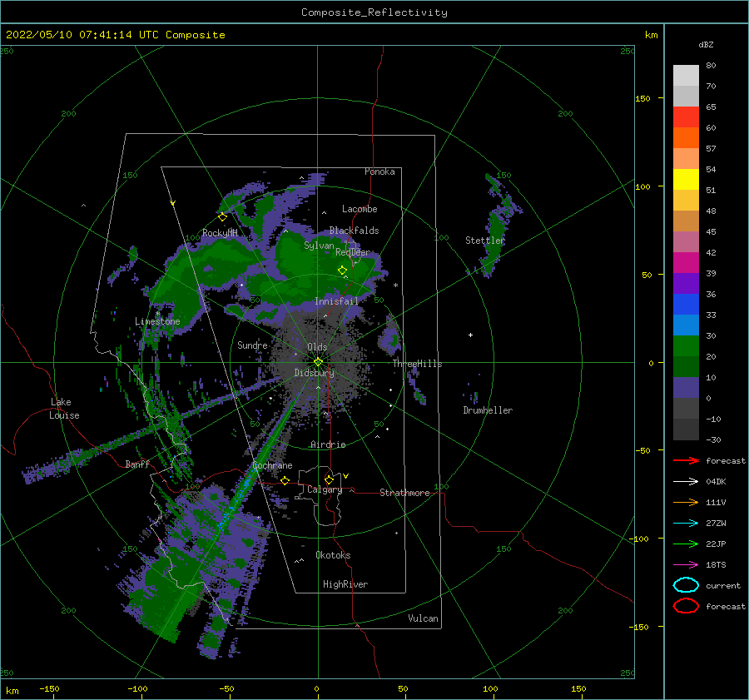
Task: Click the cyan 27ZW arrow legend icon
Action: (686, 524)
